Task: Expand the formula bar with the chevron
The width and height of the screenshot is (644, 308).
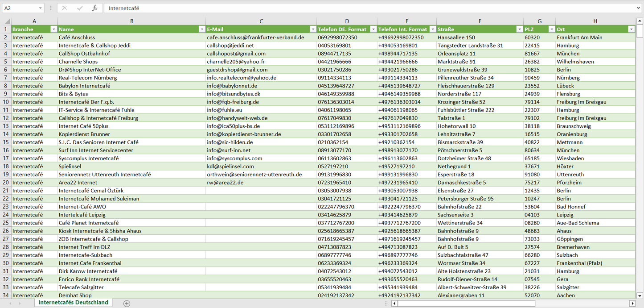Action: point(639,8)
